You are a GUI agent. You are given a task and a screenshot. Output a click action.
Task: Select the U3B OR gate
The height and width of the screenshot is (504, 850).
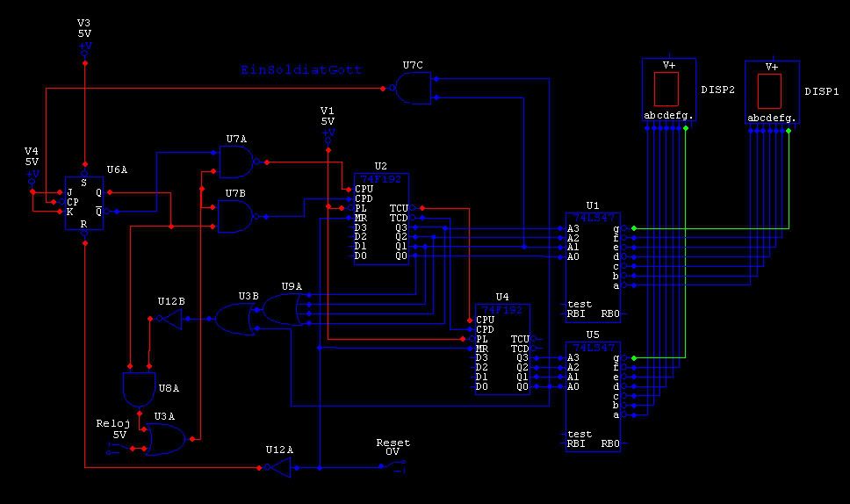point(234,319)
